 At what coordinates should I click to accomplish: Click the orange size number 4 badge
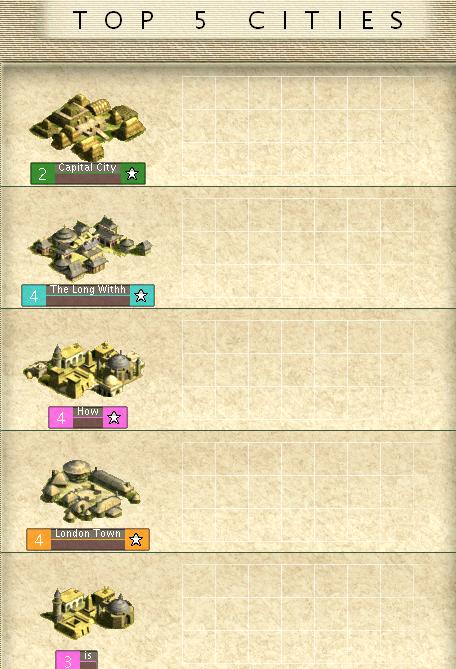click(x=39, y=540)
